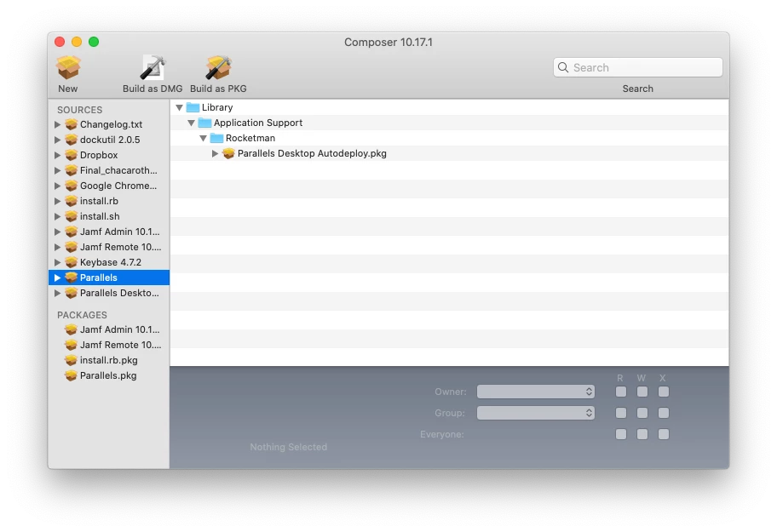Click into the Search input field
The width and height of the screenshot is (777, 532).
pyautogui.click(x=638, y=67)
